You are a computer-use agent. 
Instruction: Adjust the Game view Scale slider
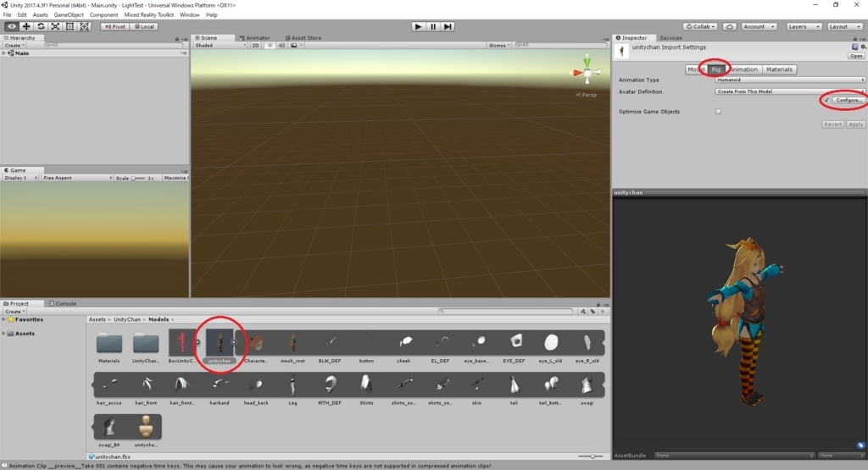tap(137, 178)
